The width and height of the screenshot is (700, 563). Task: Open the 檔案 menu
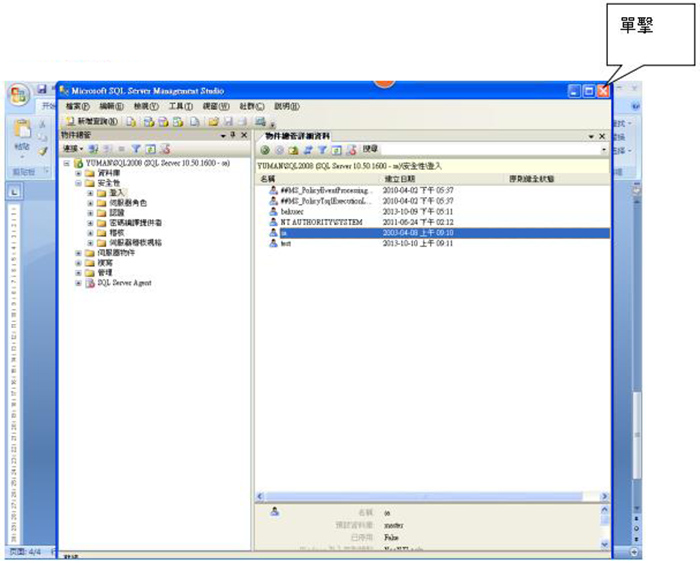[x=77, y=106]
